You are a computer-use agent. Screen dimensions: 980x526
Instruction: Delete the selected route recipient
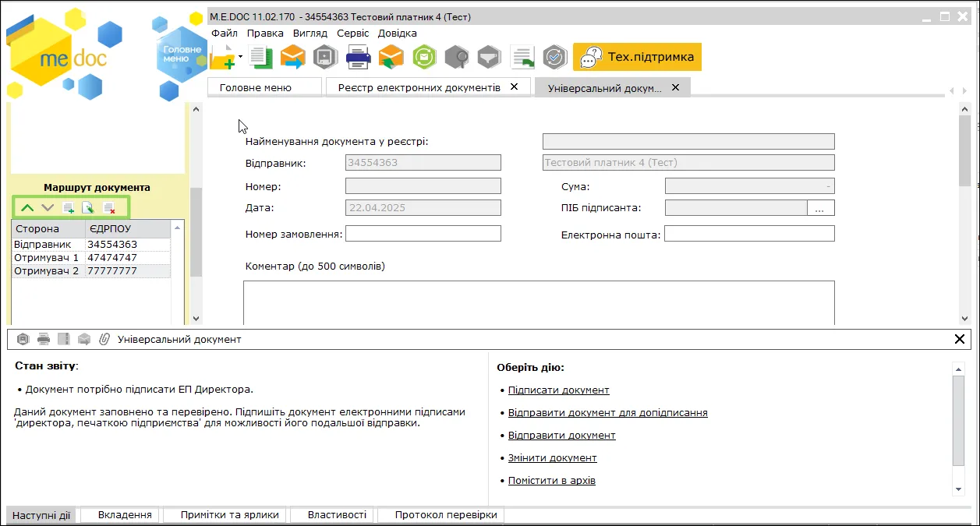[x=109, y=208]
